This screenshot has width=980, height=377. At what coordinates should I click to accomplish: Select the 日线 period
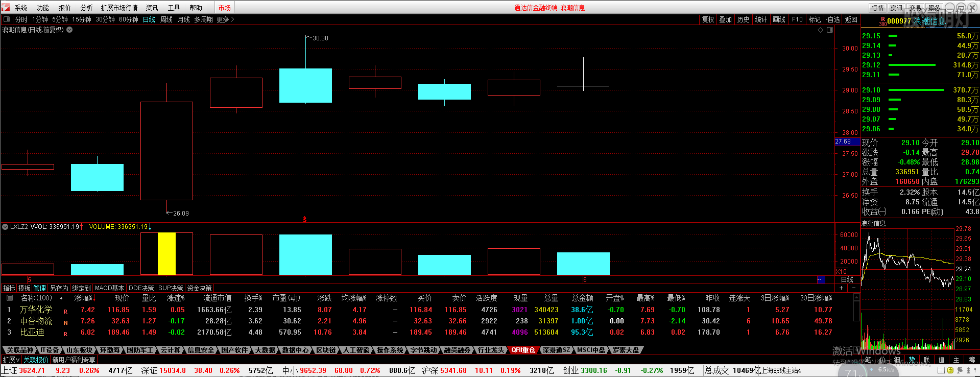pyautogui.click(x=149, y=19)
